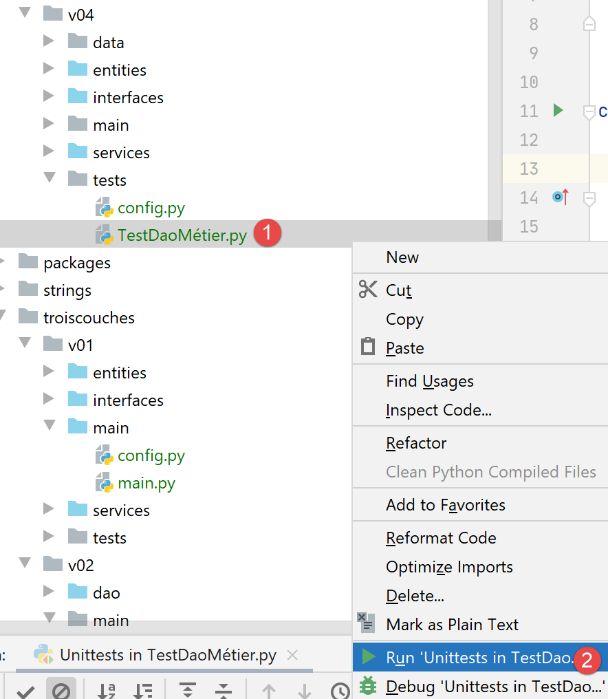Choose Refactor from the context menu

pyautogui.click(x=416, y=443)
